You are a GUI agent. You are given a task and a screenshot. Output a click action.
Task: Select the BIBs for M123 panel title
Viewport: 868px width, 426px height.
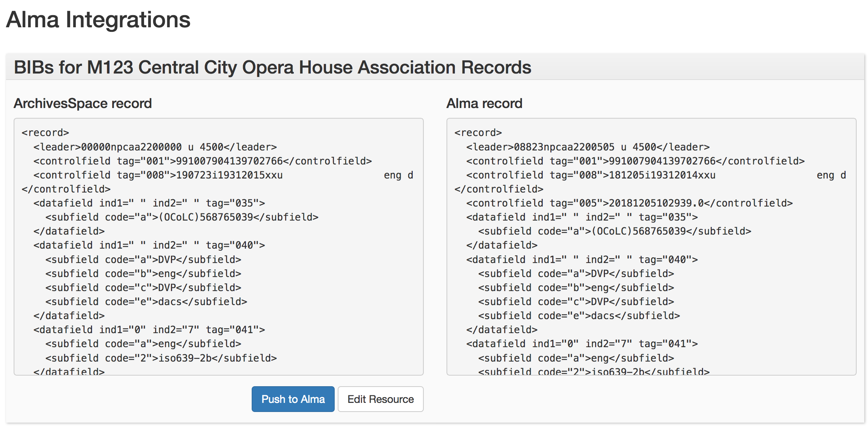click(x=272, y=67)
